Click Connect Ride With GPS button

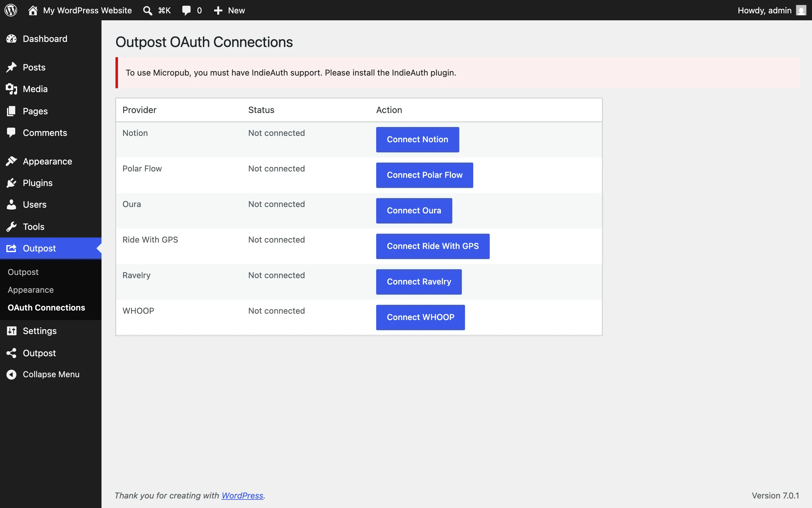(x=433, y=246)
